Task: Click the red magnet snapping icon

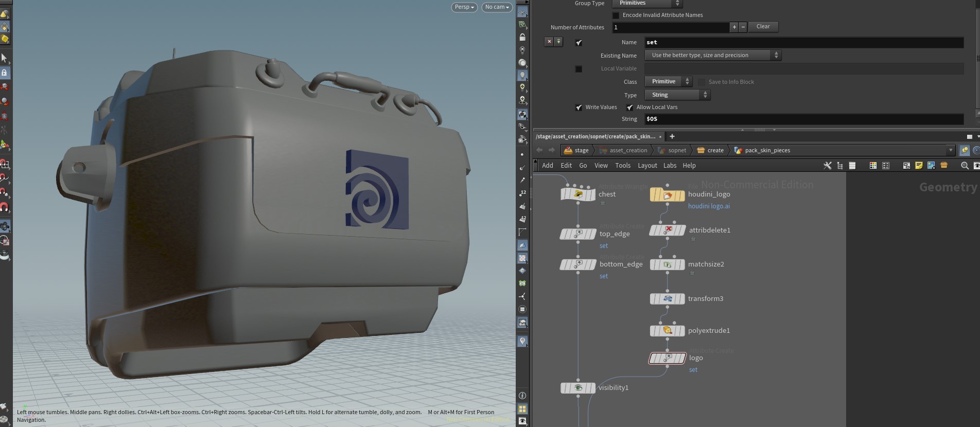Action: (x=4, y=207)
